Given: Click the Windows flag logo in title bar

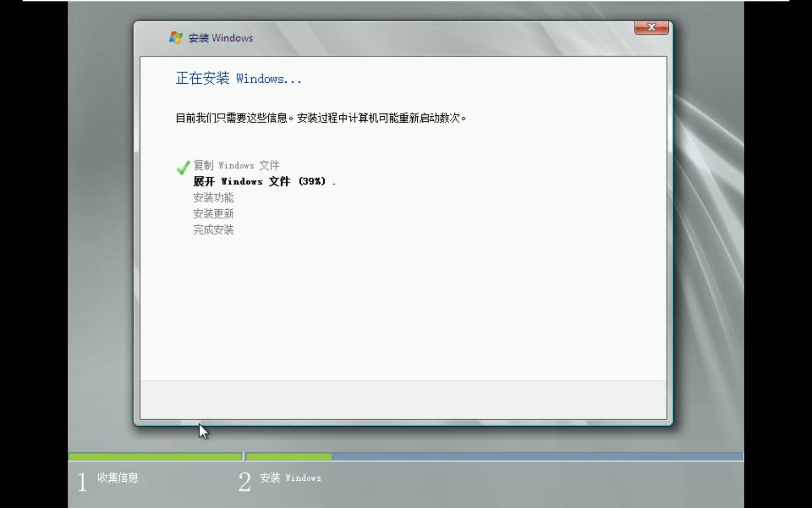Looking at the screenshot, I should 176,38.
